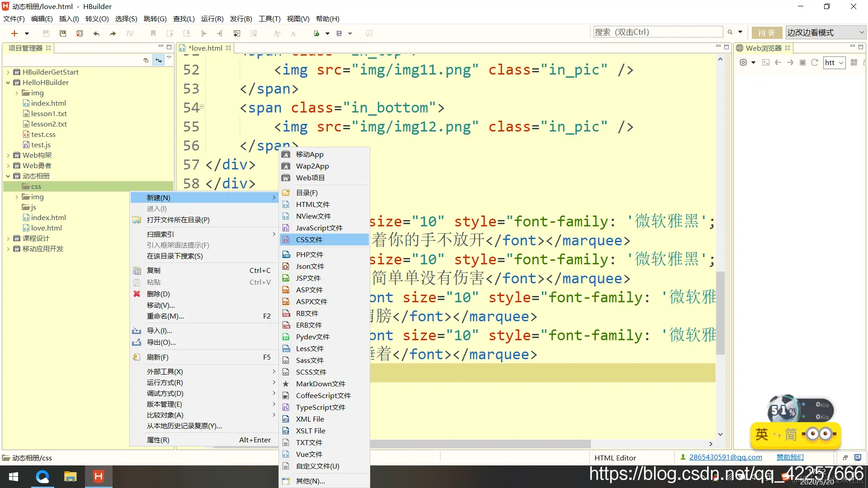
Task: Click the QR code icon in browser panel
Action: (x=854, y=63)
